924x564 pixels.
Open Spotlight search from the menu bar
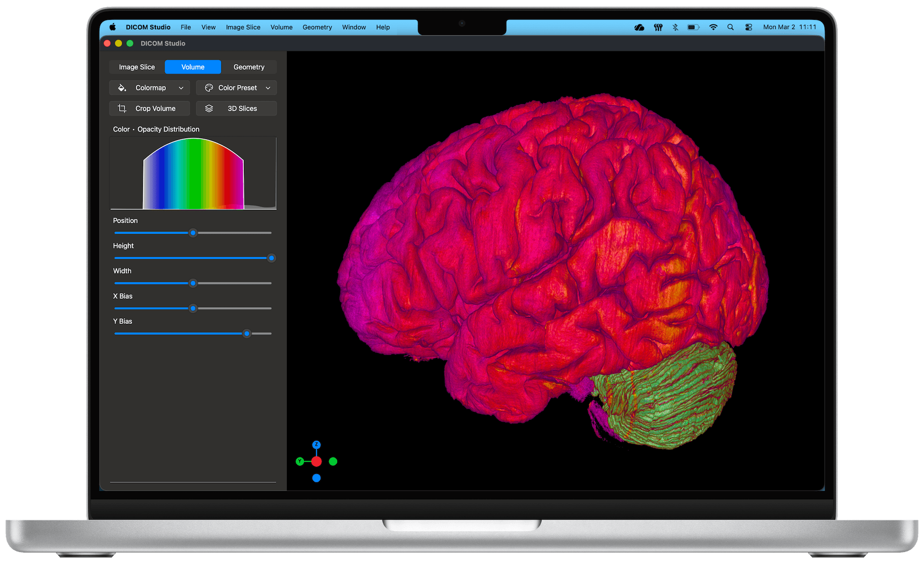point(730,27)
